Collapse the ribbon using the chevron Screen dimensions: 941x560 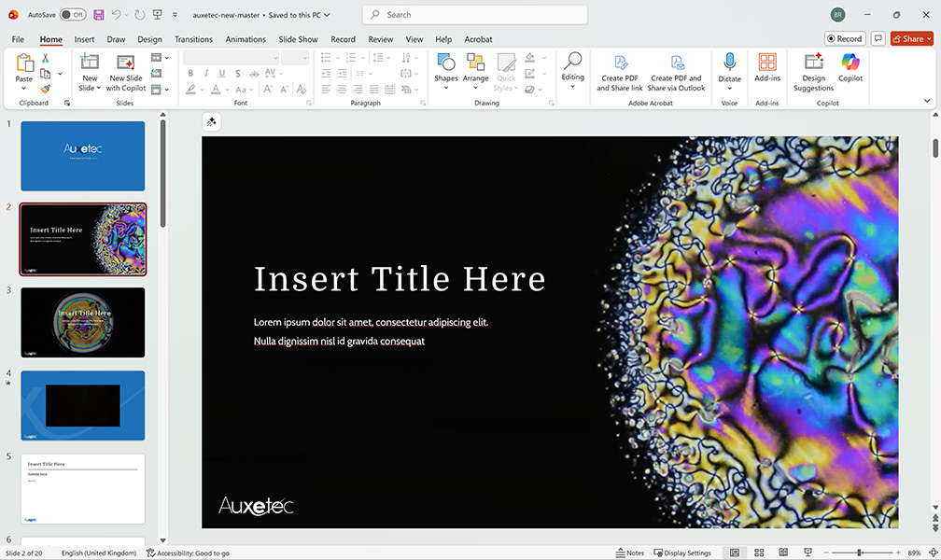(x=927, y=101)
